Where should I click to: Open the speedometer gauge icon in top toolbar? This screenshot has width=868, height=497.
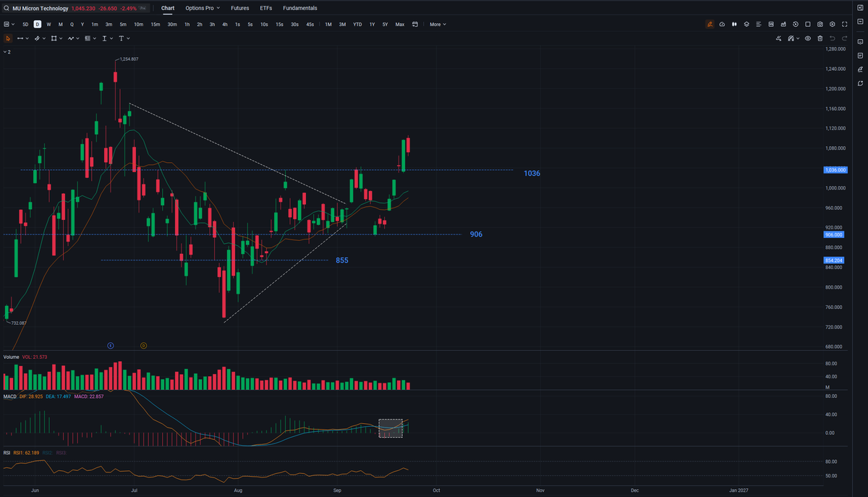tap(722, 24)
